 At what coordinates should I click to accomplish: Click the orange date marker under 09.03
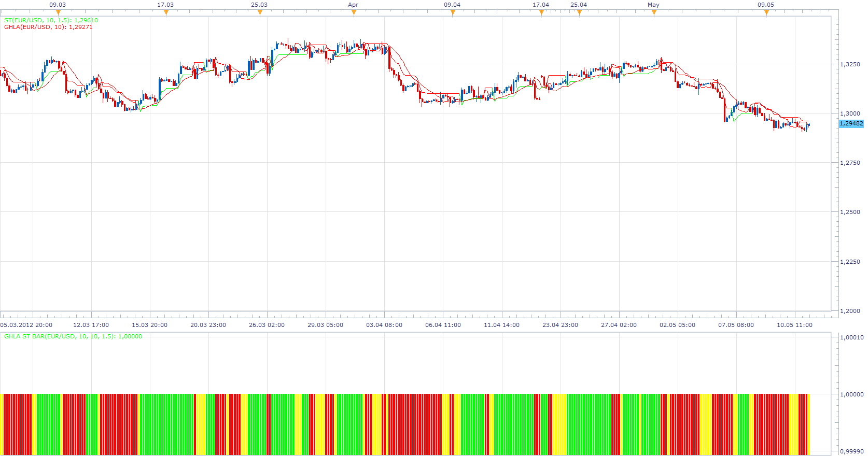point(58,13)
